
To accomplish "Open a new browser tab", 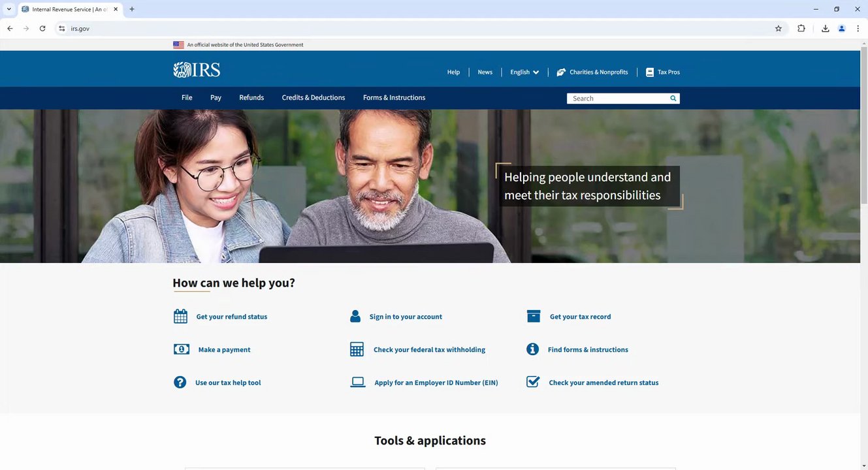I will 132,9.
